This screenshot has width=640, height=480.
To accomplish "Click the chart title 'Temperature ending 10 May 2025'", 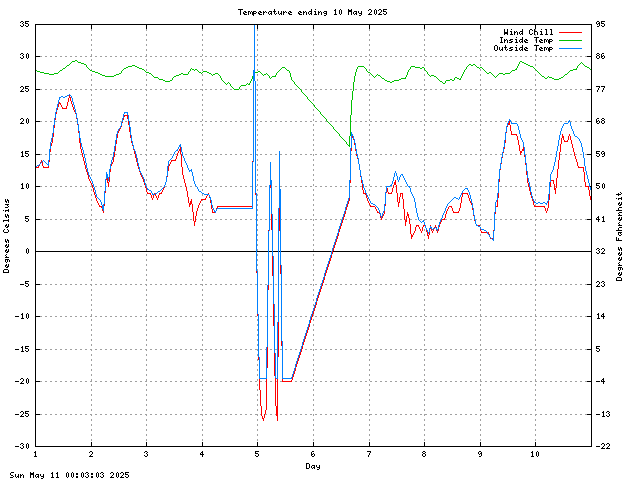I will click(x=313, y=12).
